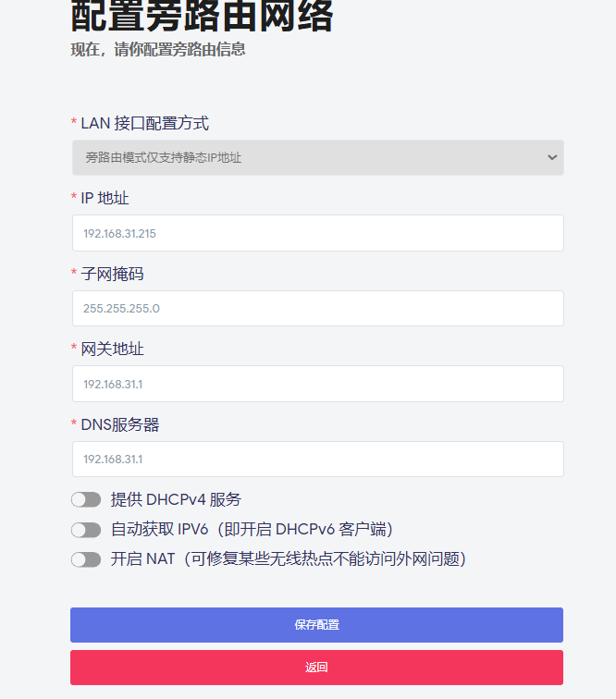
Task: Click the "子网掩码" field label
Action: click(x=113, y=274)
